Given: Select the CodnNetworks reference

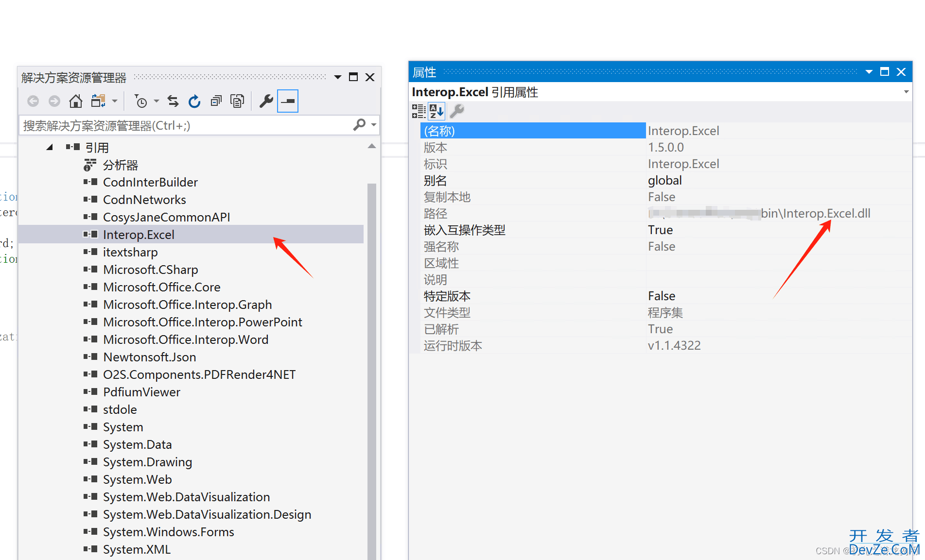Looking at the screenshot, I should (x=144, y=200).
